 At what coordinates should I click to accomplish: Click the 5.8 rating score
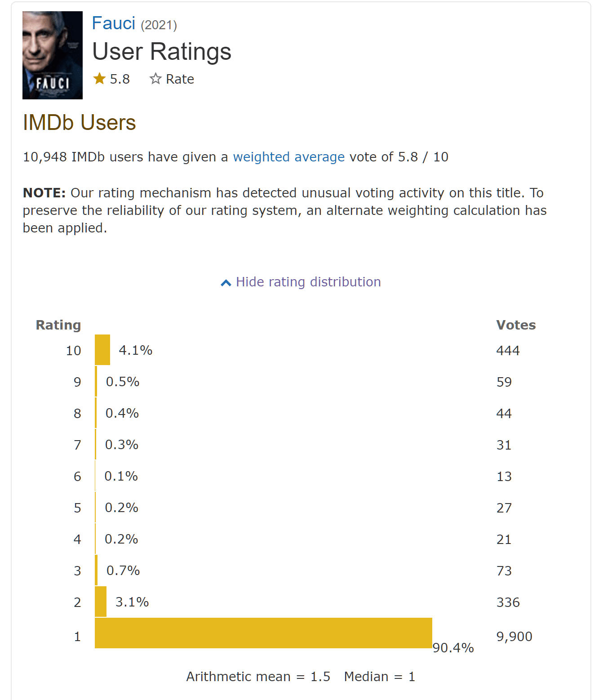tap(120, 79)
